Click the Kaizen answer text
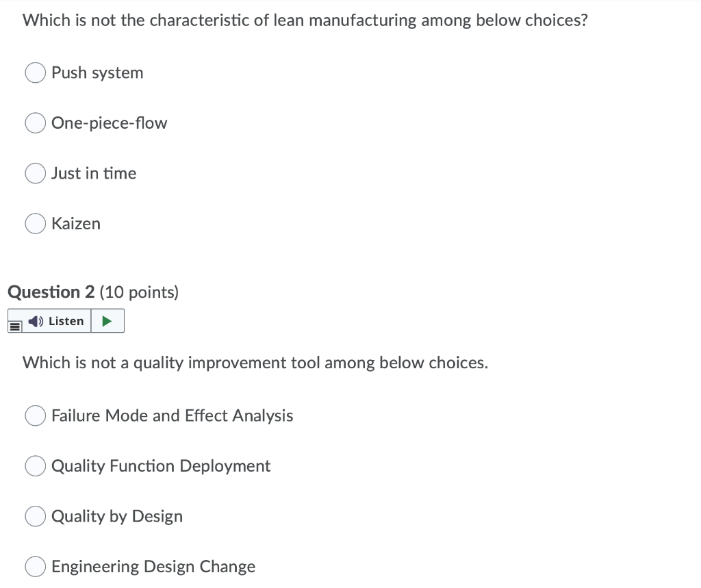Screen dimensions: 701x588 75,223
